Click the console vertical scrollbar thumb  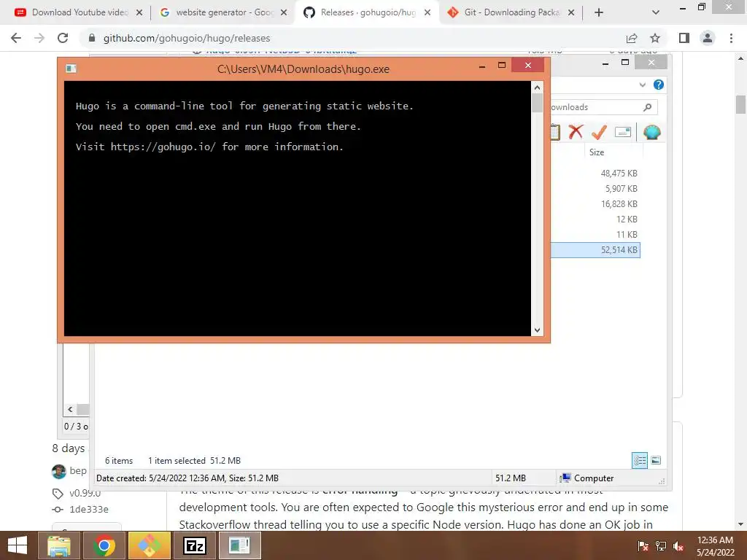(x=537, y=103)
